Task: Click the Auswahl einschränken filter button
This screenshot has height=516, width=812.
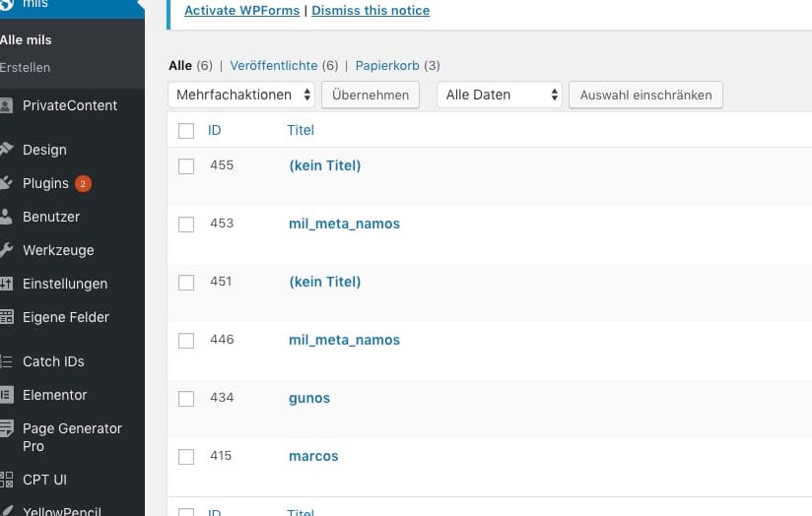Action: (x=646, y=95)
